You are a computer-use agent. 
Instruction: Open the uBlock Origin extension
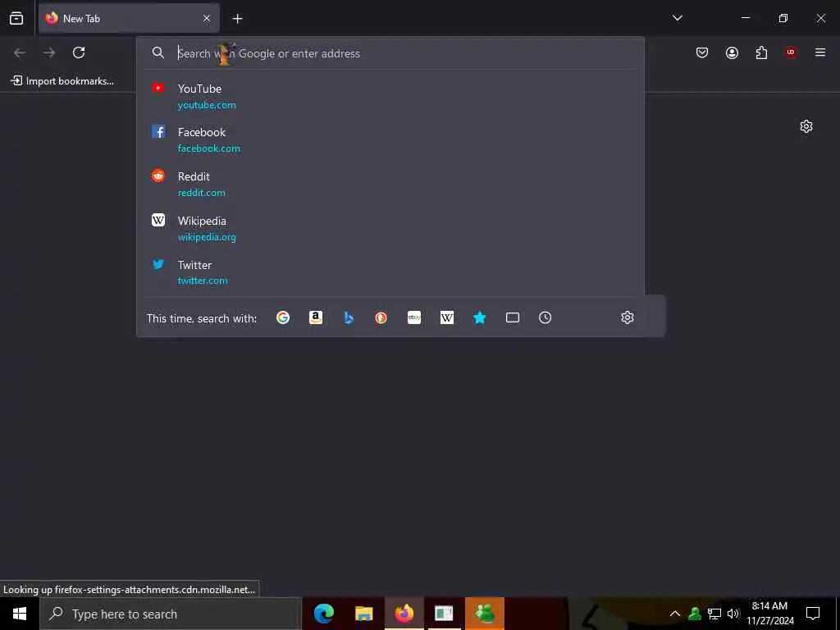791,52
